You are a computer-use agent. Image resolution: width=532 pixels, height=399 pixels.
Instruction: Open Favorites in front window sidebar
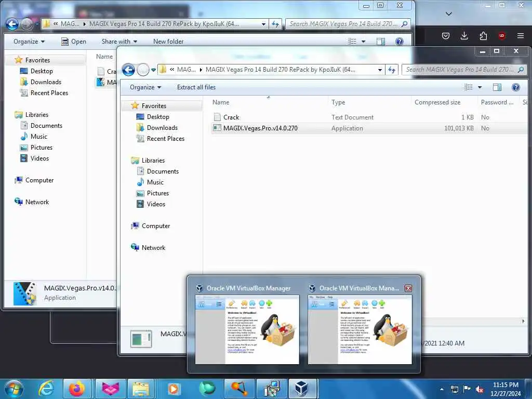click(154, 106)
